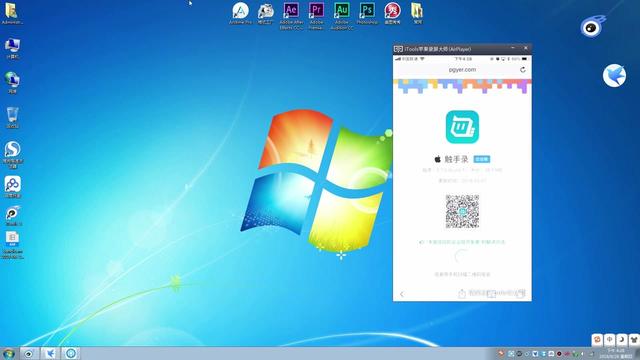Open the Computer desktop icon
The width and height of the screenshot is (640, 360).
pos(12,48)
